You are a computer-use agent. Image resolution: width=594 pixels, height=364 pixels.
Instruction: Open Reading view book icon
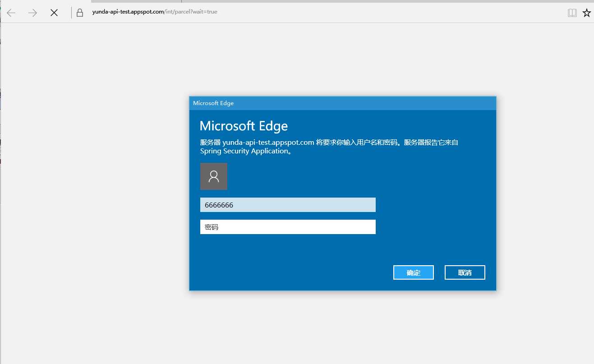(x=572, y=13)
